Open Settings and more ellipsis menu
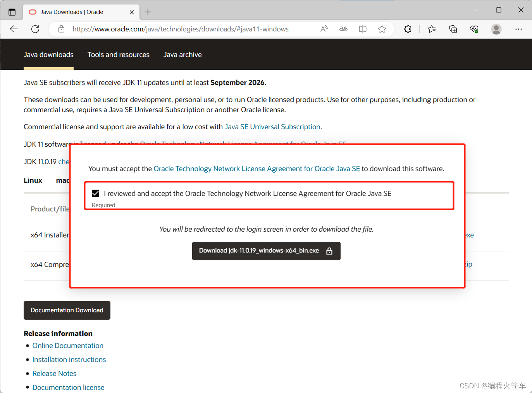 point(518,29)
